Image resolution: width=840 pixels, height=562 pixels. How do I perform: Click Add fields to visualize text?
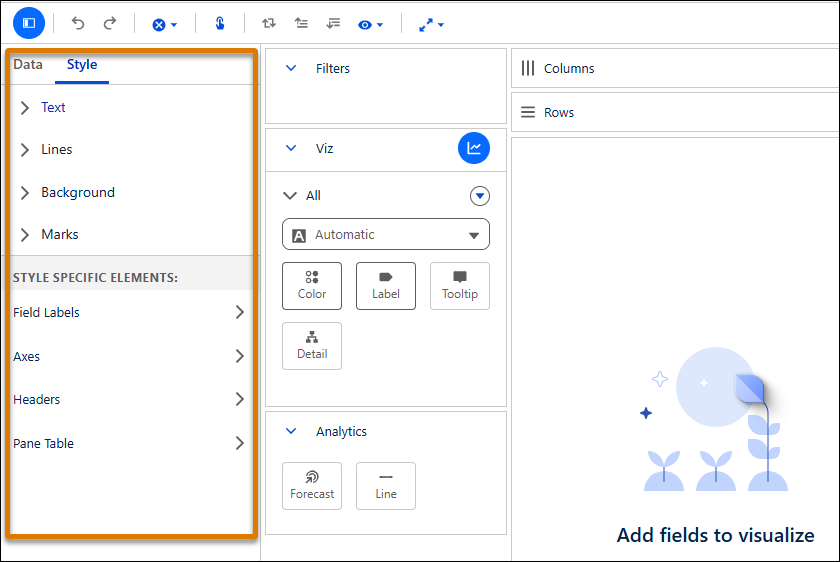(715, 535)
